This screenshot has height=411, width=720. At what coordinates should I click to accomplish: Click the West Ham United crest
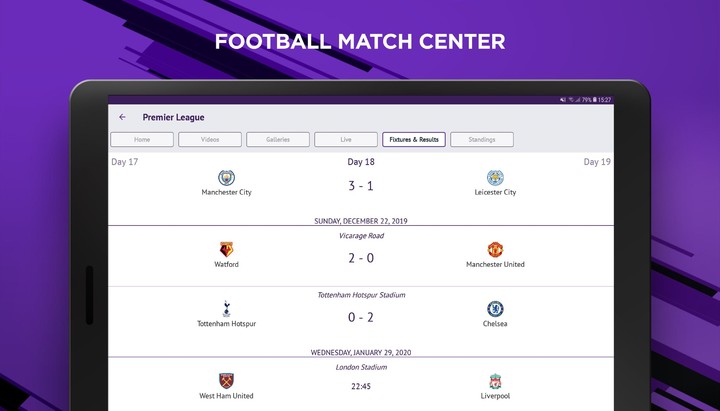(x=226, y=381)
